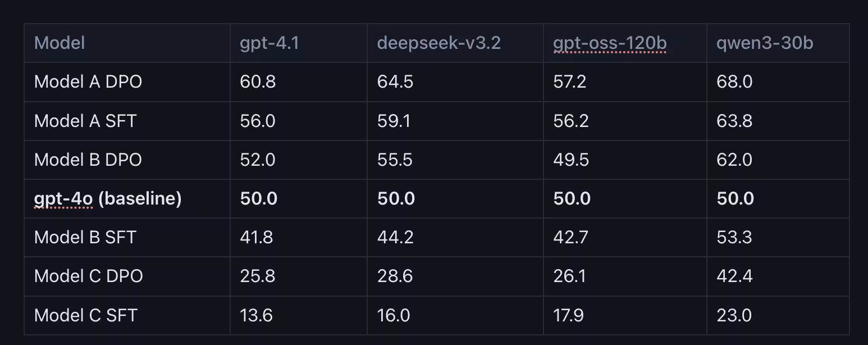Click the gpt-oss-120b column header
868x345 pixels.
click(610, 43)
